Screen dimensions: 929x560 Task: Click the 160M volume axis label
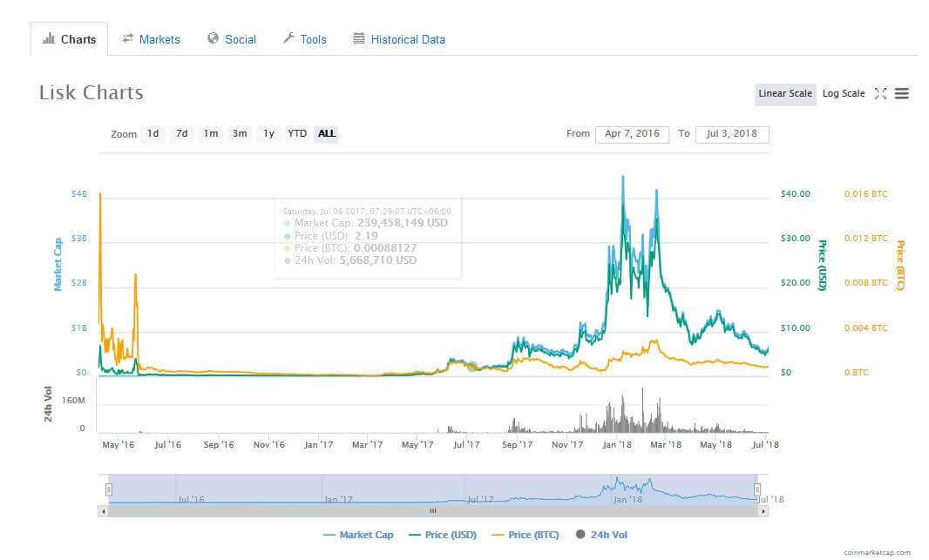click(73, 401)
